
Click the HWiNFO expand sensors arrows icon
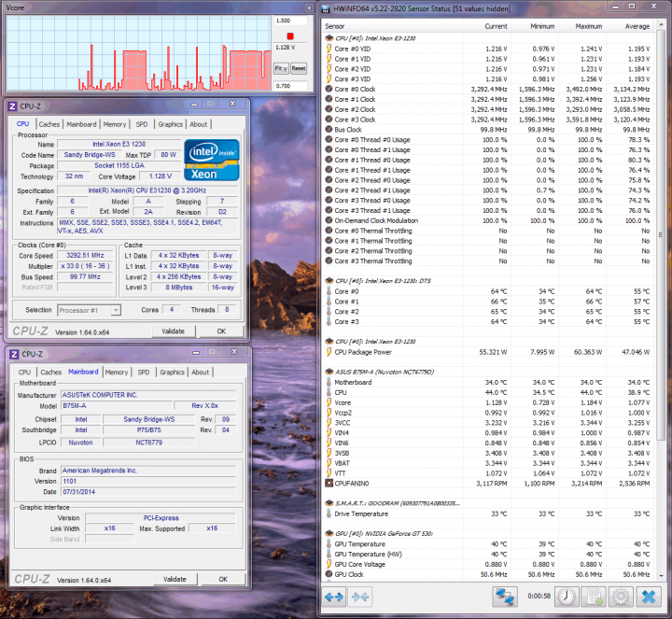coord(334,597)
